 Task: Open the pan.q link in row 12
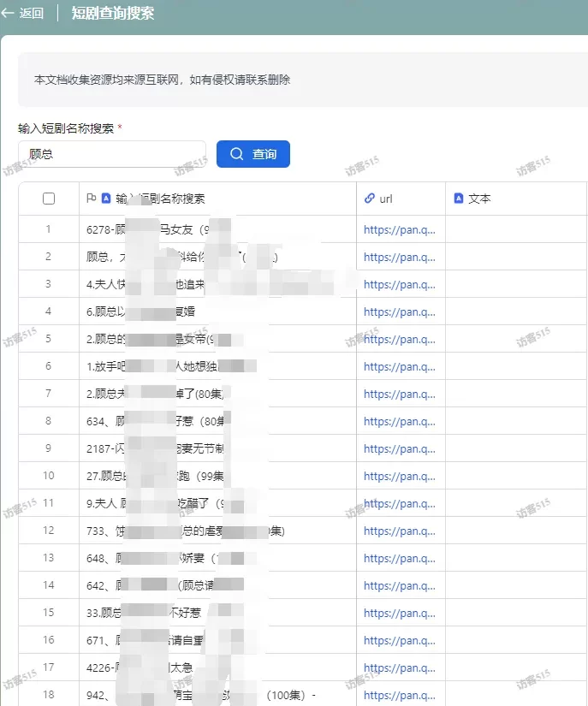(400, 531)
